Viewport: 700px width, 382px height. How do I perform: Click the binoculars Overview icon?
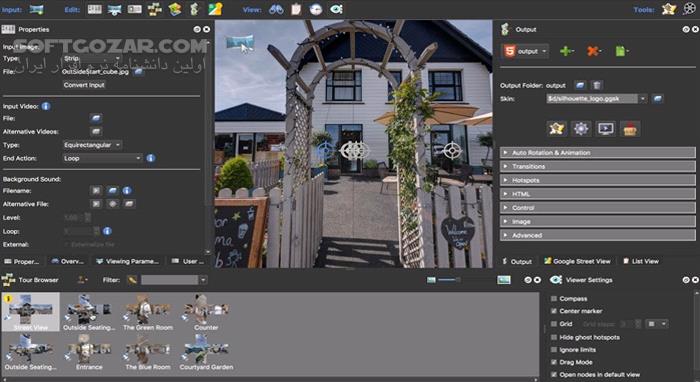[x=276, y=9]
